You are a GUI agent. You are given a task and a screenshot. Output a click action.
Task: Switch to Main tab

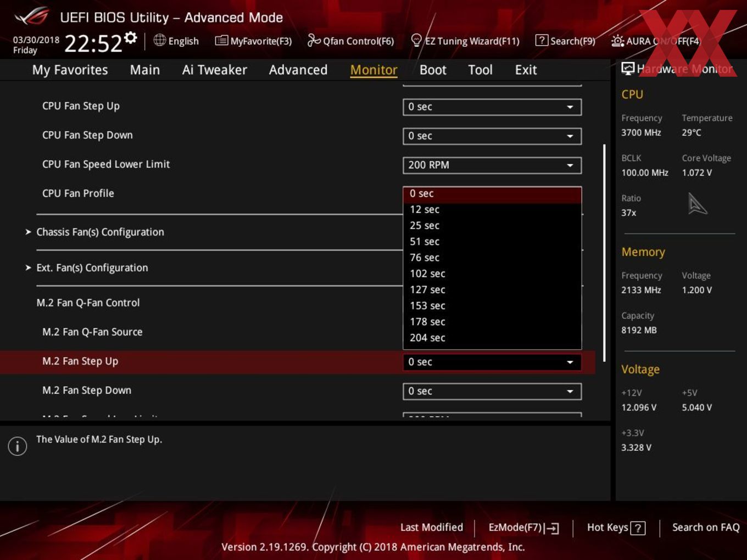(145, 70)
